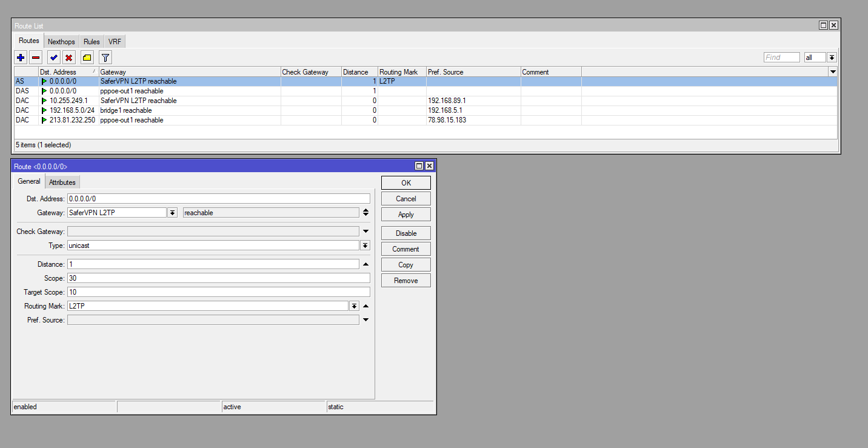
Task: Click the Remove button
Action: click(406, 280)
